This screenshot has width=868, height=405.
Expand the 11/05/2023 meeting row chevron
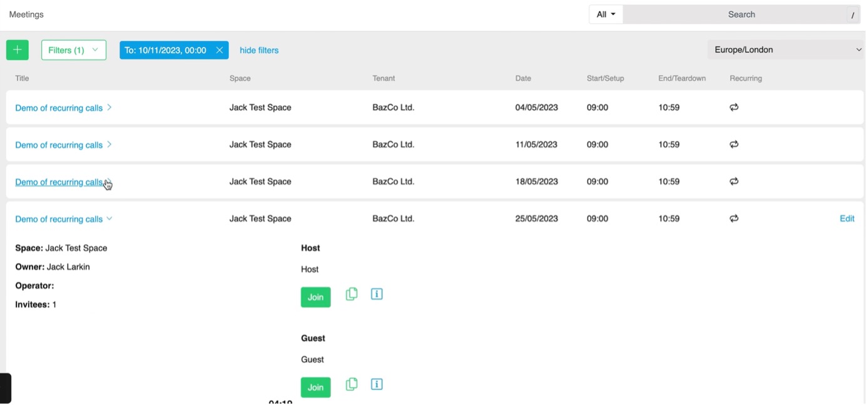pyautogui.click(x=109, y=145)
